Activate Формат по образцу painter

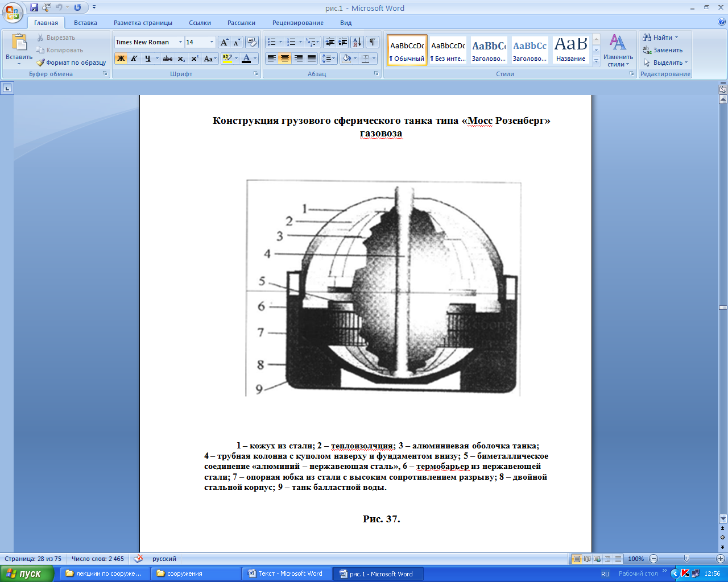click(71, 63)
